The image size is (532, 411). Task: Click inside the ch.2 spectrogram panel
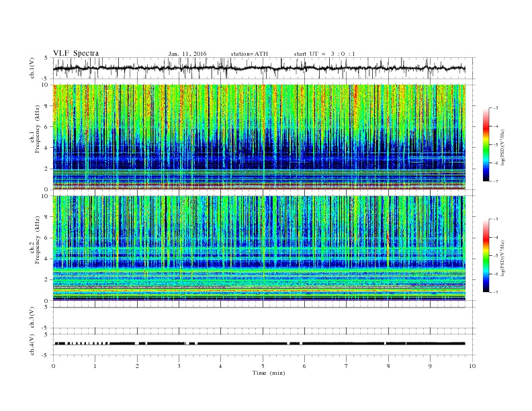259,248
